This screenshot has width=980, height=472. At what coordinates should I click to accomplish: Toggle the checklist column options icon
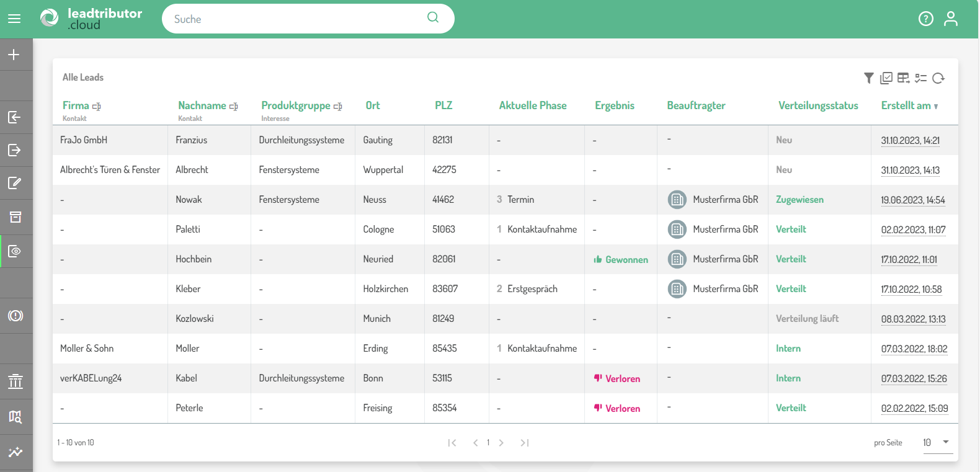pyautogui.click(x=921, y=78)
